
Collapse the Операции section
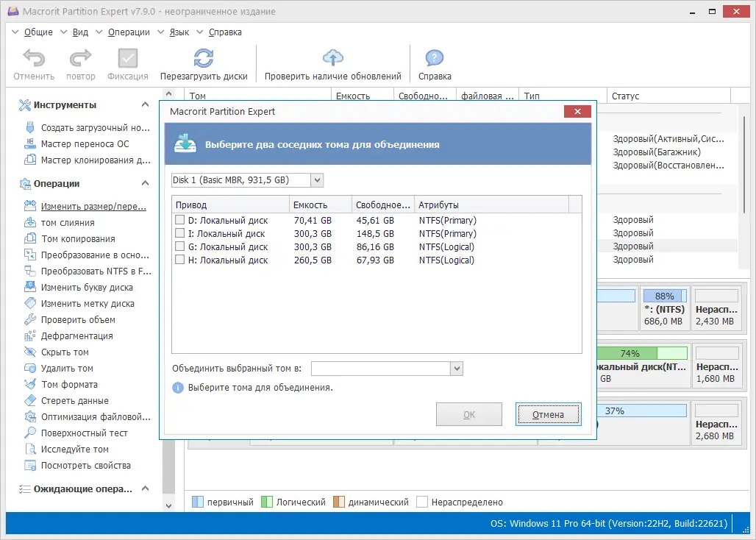(145, 183)
